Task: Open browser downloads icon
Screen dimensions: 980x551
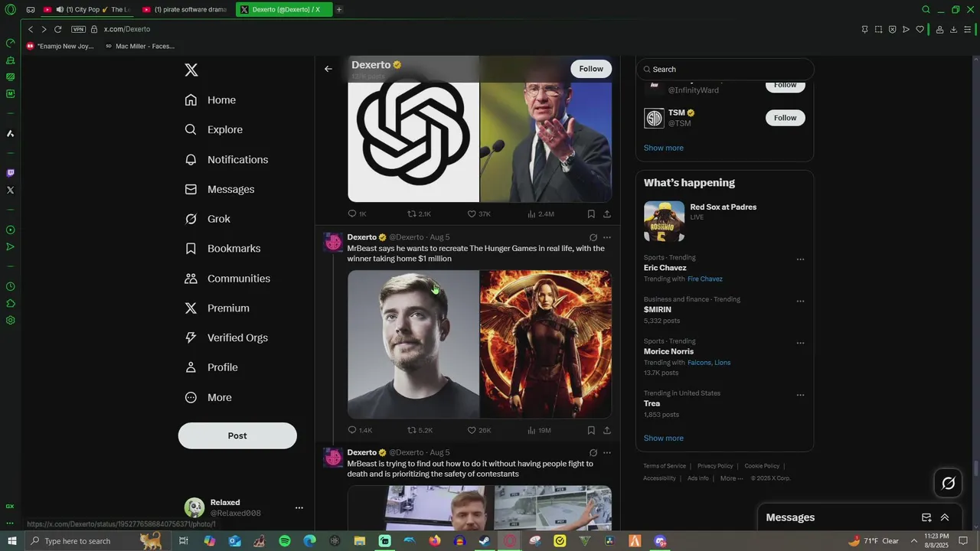Action: click(953, 29)
